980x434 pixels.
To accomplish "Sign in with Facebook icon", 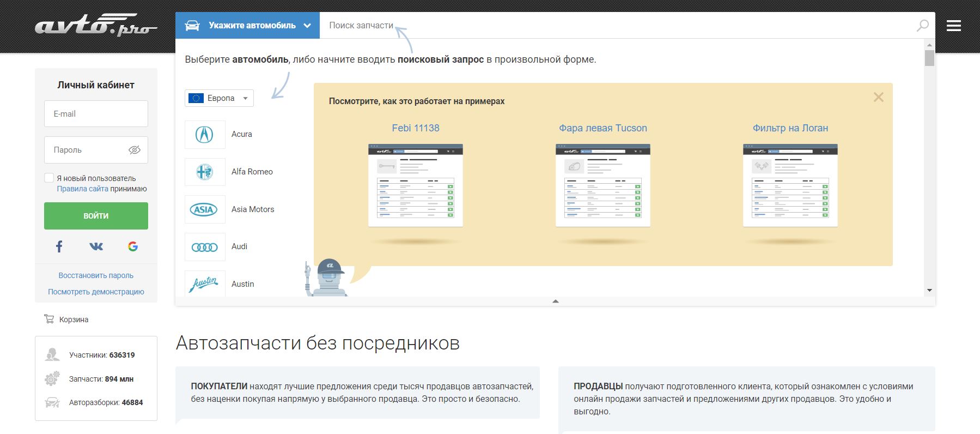I will tap(59, 246).
